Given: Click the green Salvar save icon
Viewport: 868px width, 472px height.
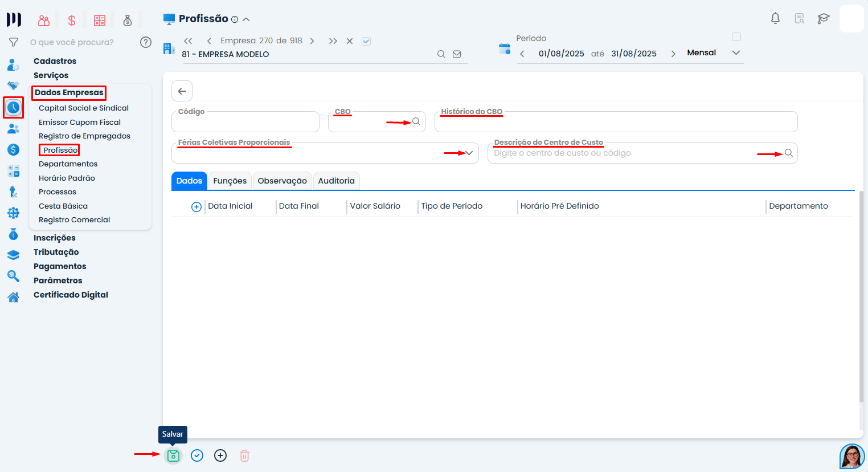Looking at the screenshot, I should [173, 455].
